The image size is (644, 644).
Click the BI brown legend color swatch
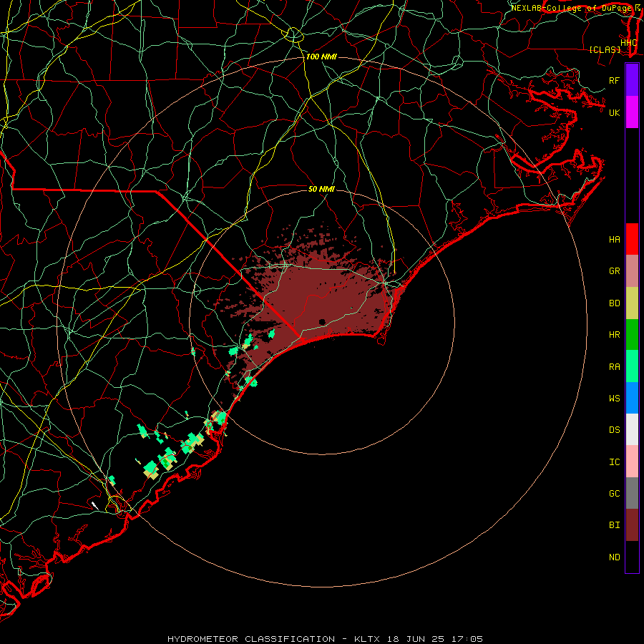click(x=632, y=525)
